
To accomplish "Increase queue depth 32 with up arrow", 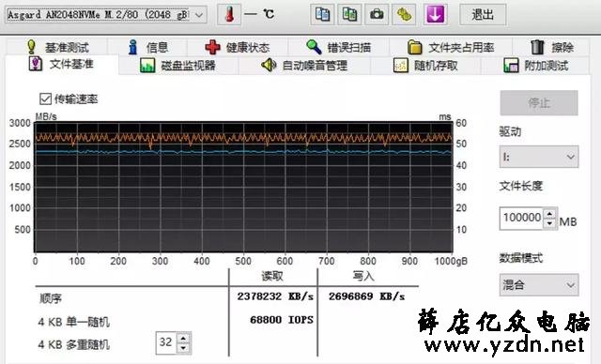I will click(x=184, y=338).
